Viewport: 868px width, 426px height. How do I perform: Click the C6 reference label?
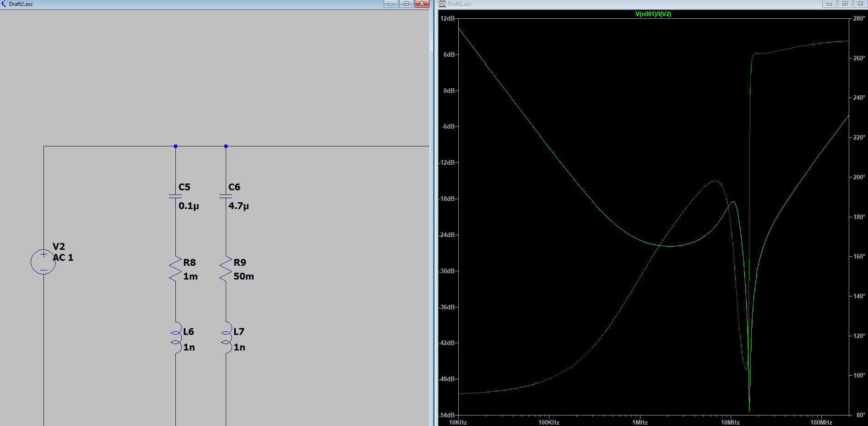point(234,187)
